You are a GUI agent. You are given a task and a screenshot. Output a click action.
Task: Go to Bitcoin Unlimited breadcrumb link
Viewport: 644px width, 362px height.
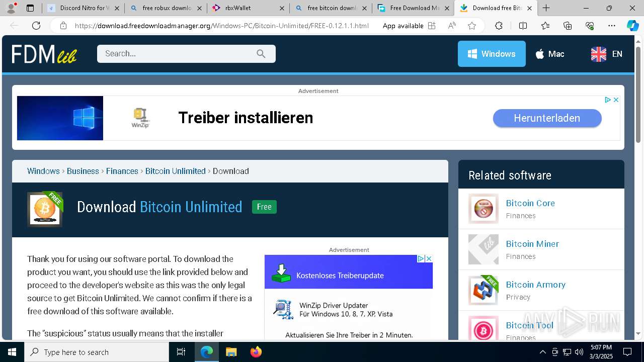176,171
